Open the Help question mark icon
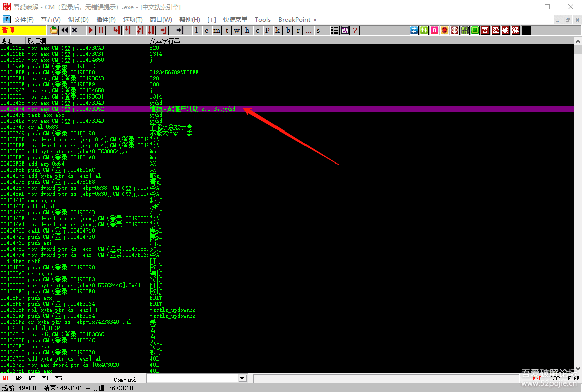 pos(355,30)
